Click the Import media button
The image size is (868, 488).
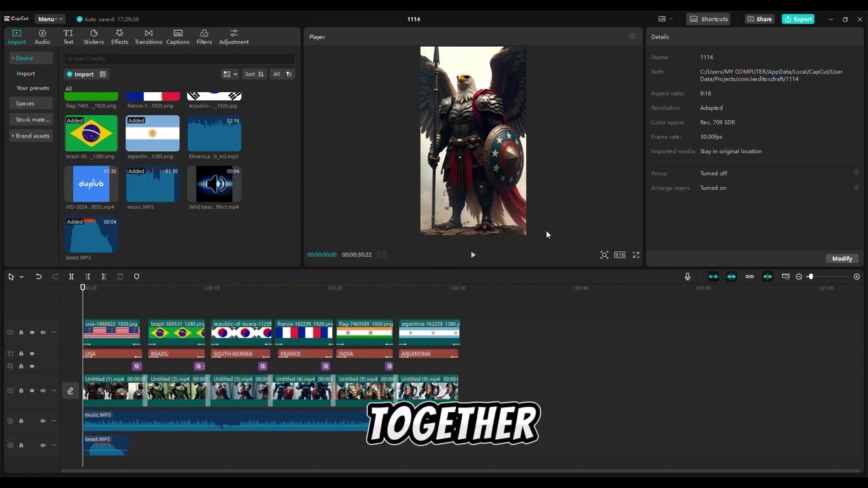coord(80,74)
